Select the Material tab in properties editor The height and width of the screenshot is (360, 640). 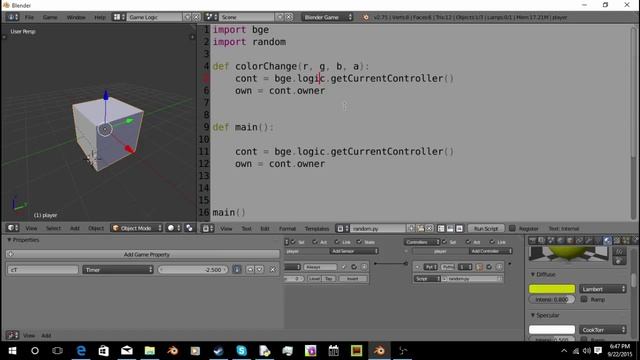(x=607, y=241)
